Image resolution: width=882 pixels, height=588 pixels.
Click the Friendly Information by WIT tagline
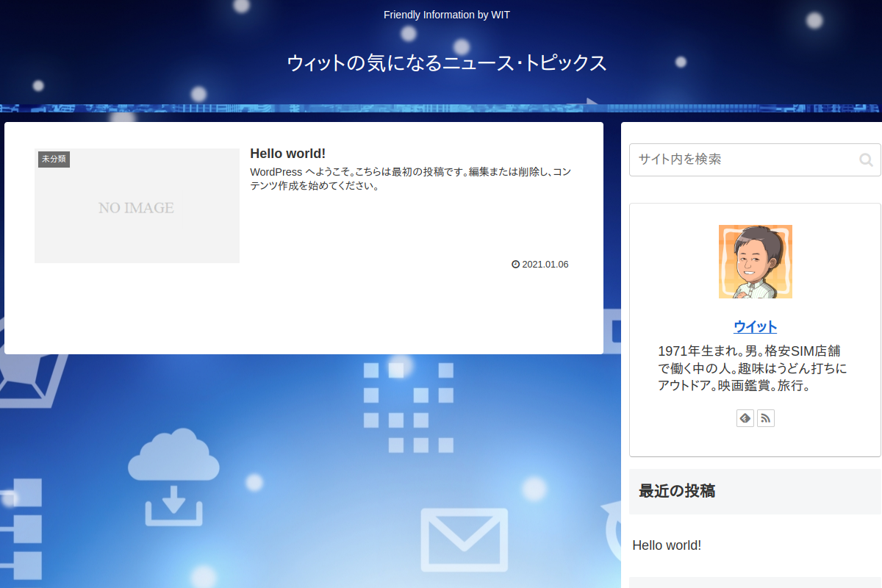(446, 14)
